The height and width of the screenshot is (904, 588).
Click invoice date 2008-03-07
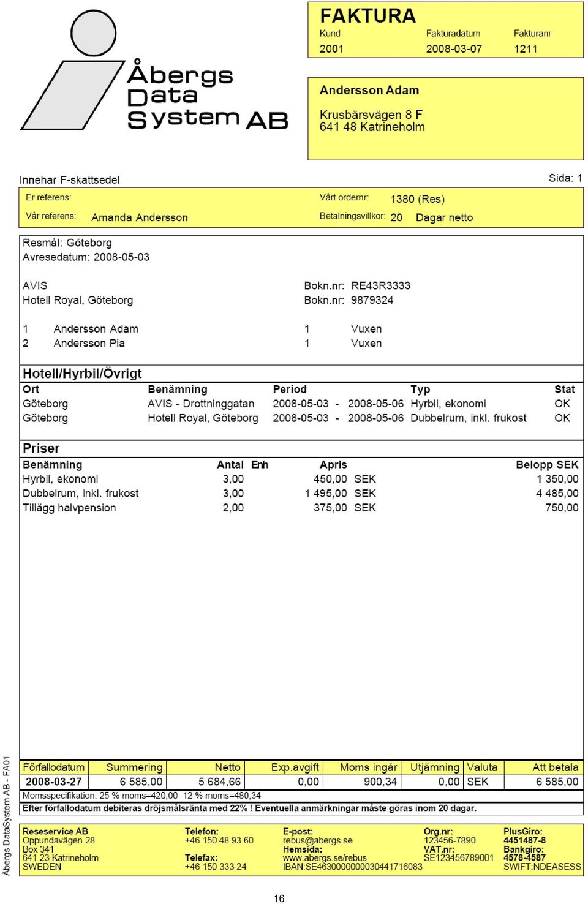[x=454, y=49]
